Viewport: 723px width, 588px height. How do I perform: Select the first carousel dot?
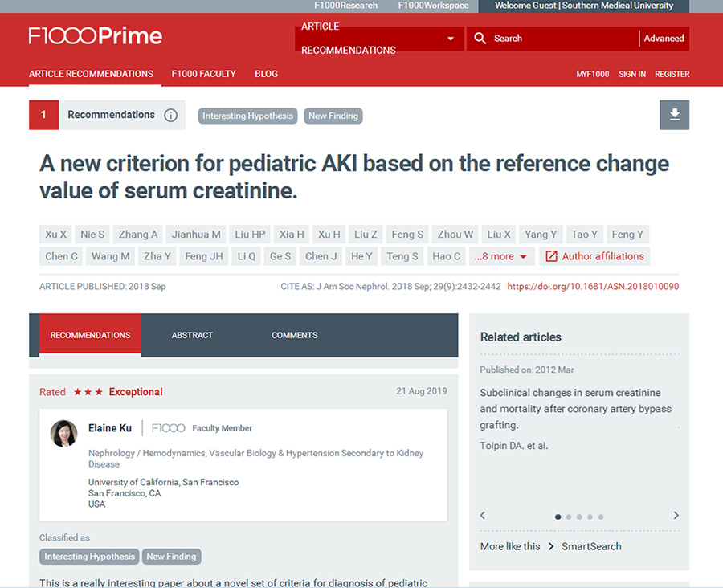pos(558,517)
